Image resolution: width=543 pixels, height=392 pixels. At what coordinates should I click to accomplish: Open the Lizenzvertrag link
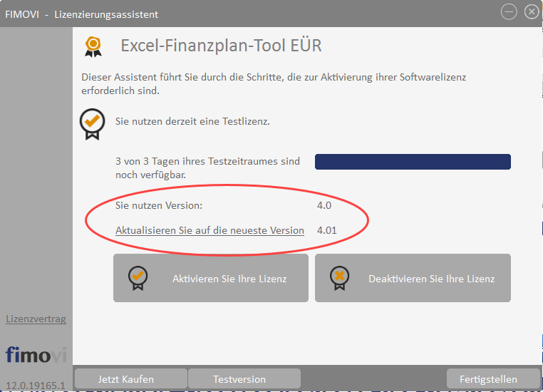coord(36,319)
